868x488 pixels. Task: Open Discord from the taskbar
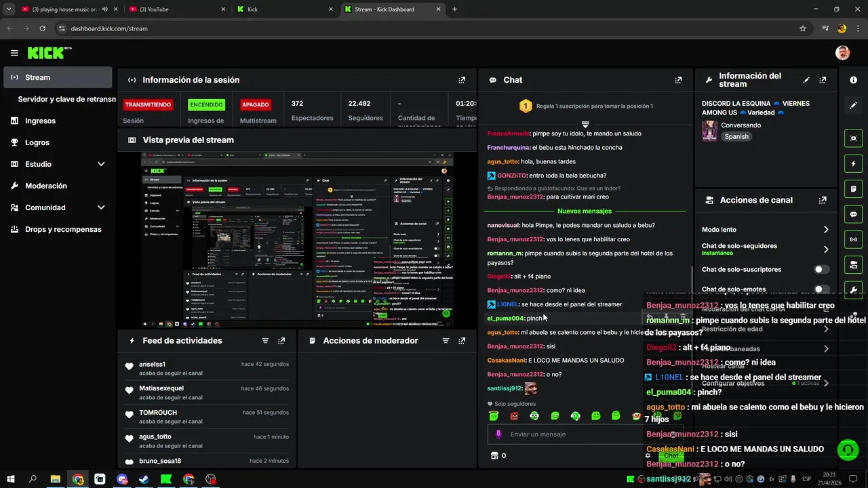[122, 479]
